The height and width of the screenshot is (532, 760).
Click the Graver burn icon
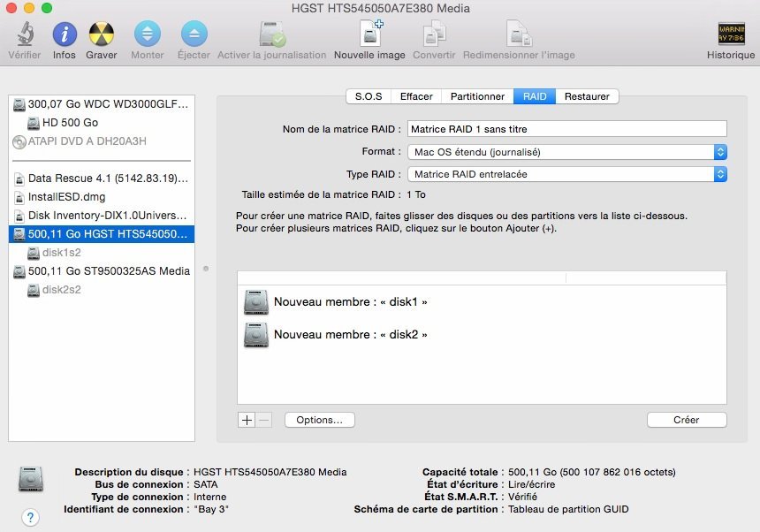[101, 35]
